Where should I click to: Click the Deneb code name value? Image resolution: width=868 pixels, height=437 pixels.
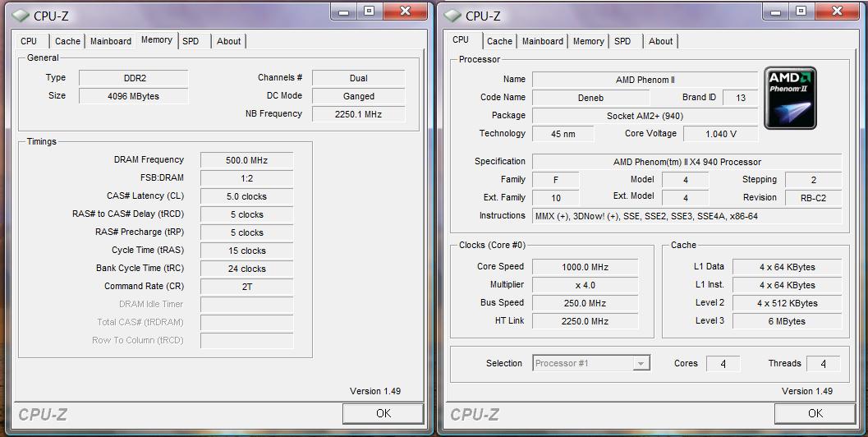pos(590,98)
